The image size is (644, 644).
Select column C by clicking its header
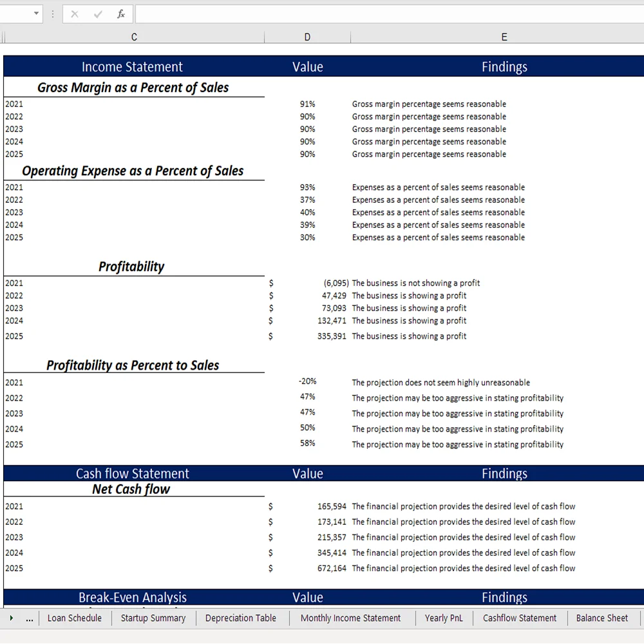pyautogui.click(x=133, y=37)
